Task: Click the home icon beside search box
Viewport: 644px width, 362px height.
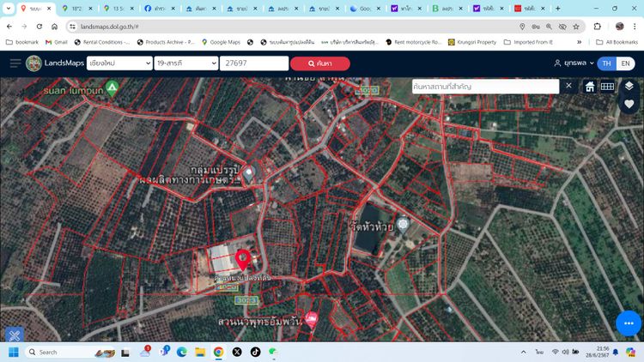Action: pos(590,87)
